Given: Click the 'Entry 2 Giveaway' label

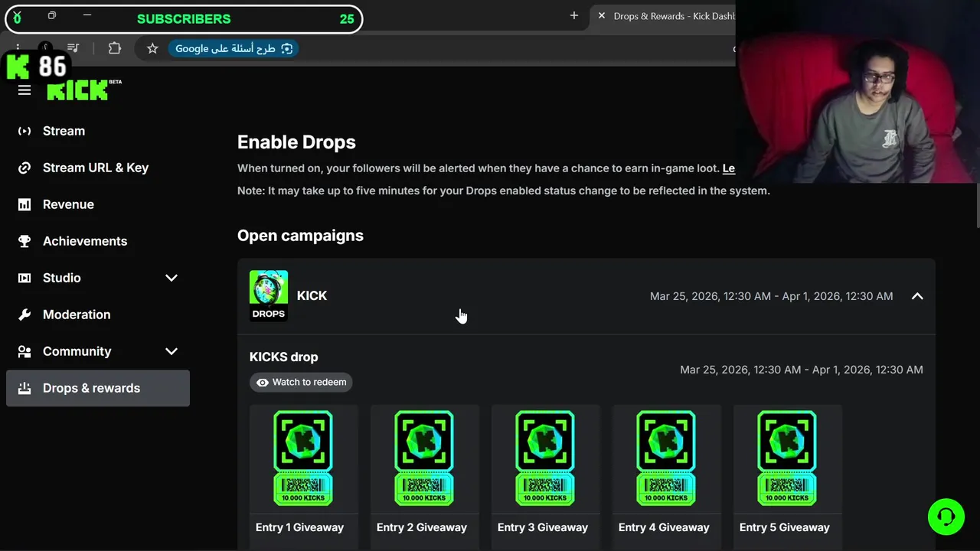Looking at the screenshot, I should pyautogui.click(x=422, y=527).
